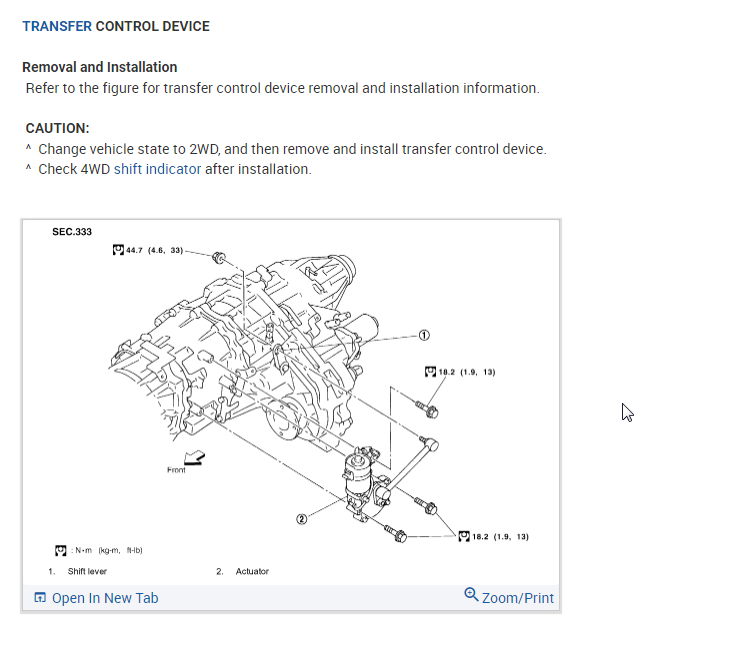735x659 pixels.
Task: Click the open-in-new-tab icon
Action: pyautogui.click(x=40, y=598)
